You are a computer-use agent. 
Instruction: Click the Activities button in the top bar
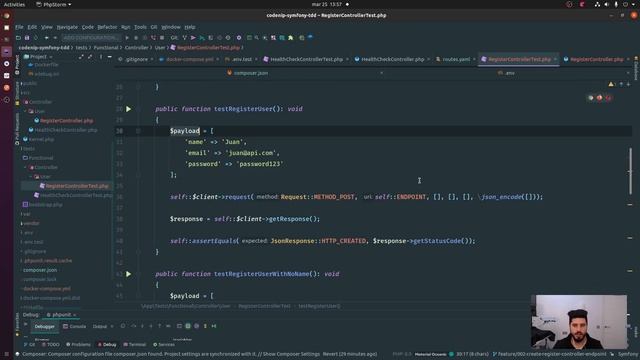[x=14, y=4]
